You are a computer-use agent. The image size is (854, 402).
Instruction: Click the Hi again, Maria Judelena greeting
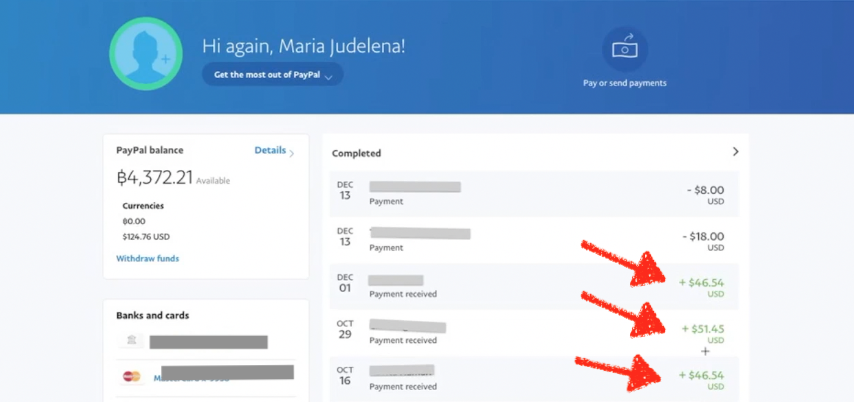[304, 46]
